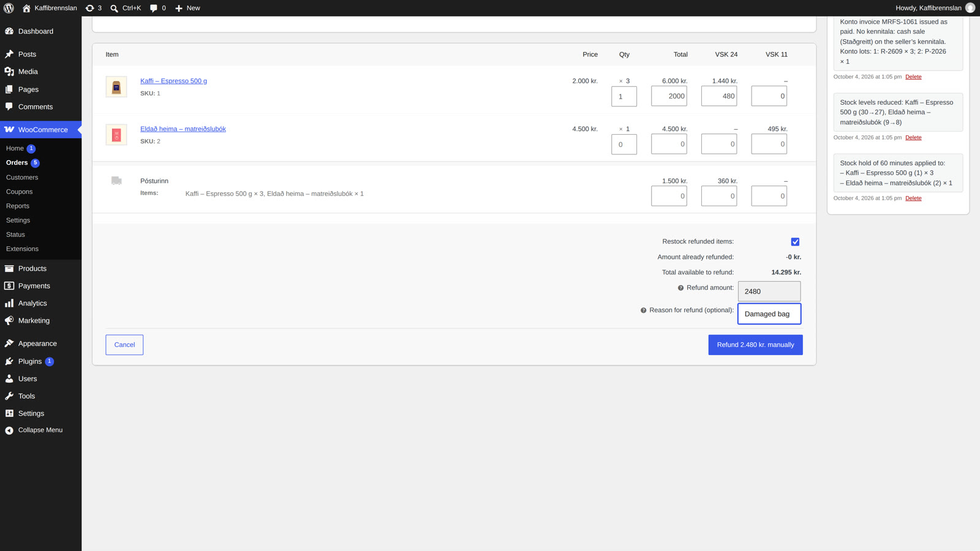This screenshot has height=551, width=980.
Task: Open the Kaffi – Espresso 500 g product link
Action: pos(173,81)
